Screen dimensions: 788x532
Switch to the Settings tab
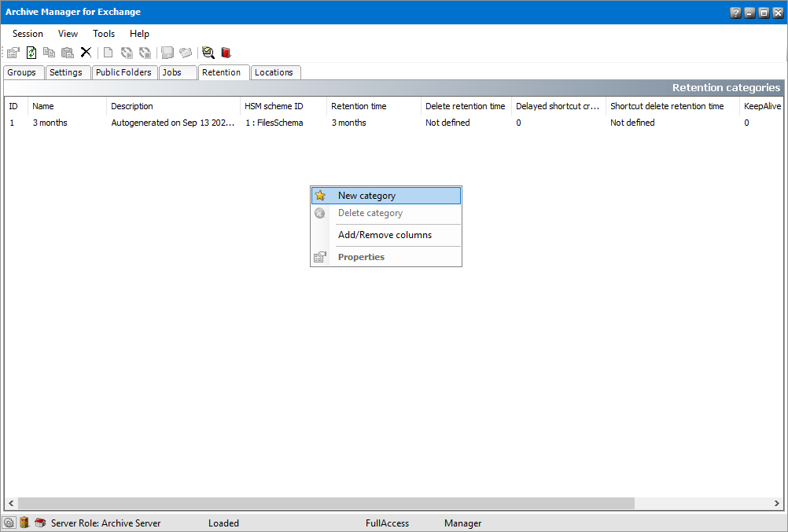[x=68, y=72]
